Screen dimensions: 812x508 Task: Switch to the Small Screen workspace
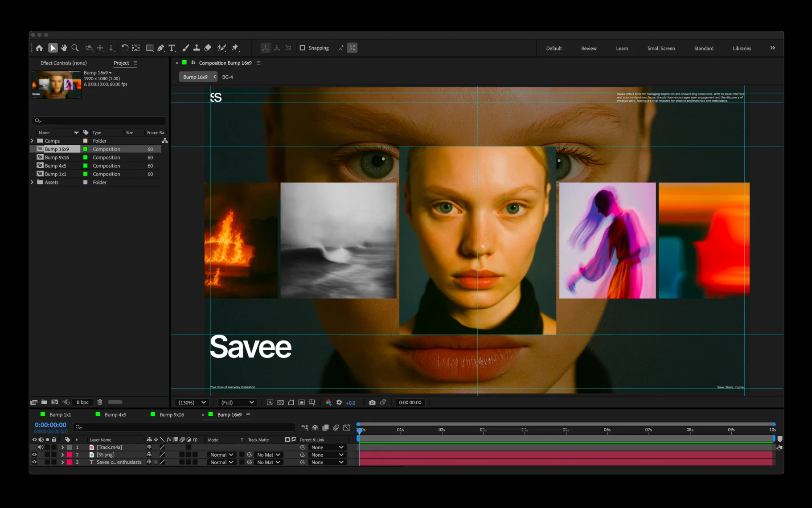pos(661,48)
